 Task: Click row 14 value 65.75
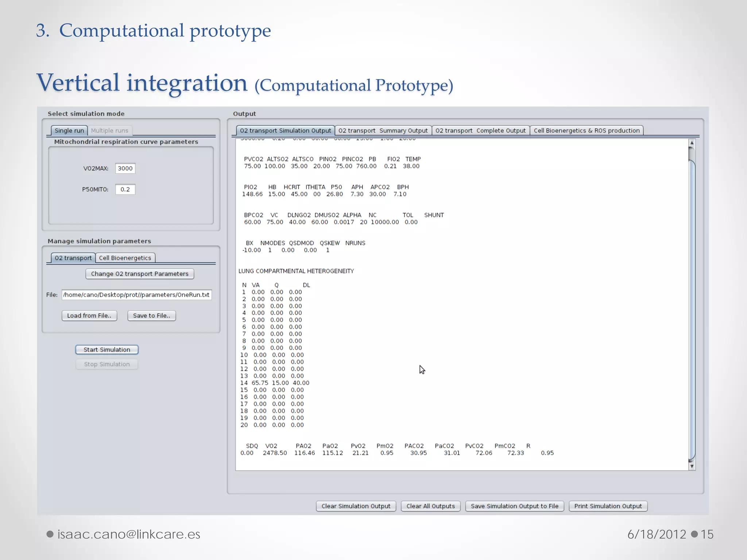(x=260, y=383)
